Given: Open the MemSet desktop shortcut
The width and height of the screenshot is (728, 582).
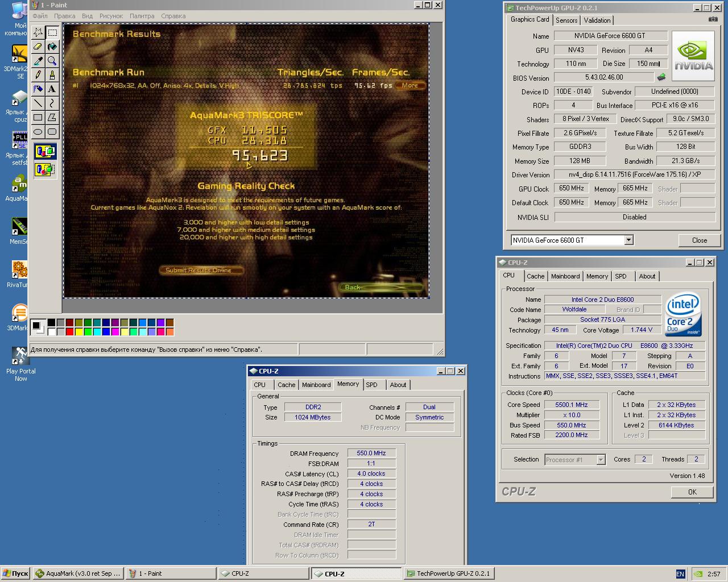Looking at the screenshot, I should [x=19, y=232].
